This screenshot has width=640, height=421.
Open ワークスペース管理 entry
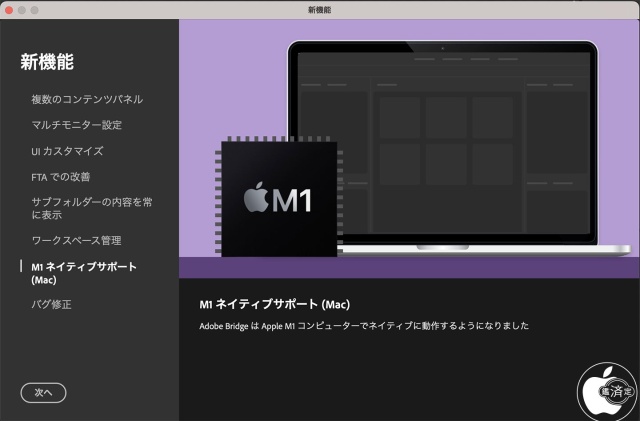pyautogui.click(x=76, y=241)
